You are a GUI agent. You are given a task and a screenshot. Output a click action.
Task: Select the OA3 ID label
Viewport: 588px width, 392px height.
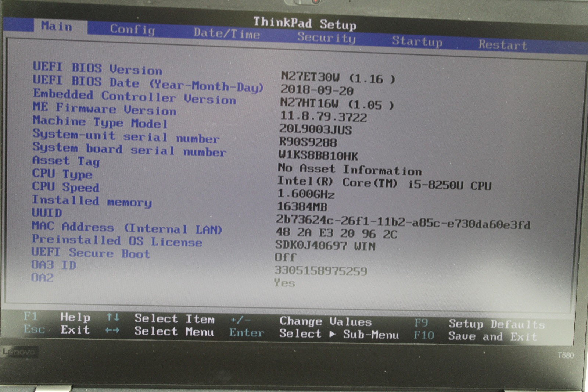54,265
